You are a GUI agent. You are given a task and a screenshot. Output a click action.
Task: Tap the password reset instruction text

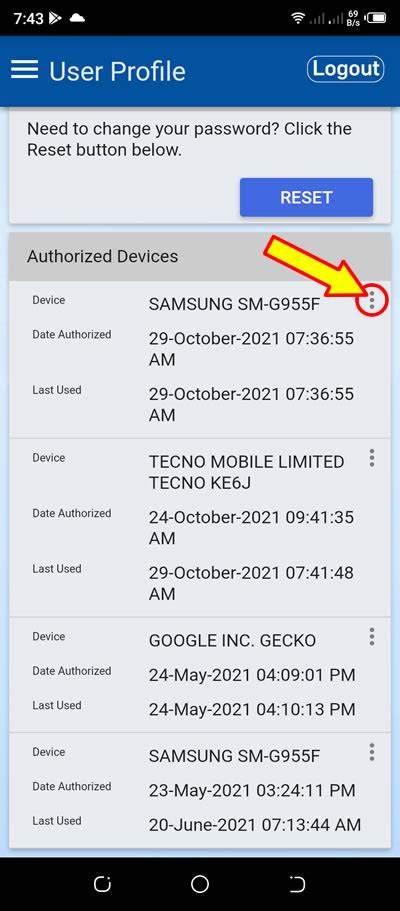click(190, 139)
